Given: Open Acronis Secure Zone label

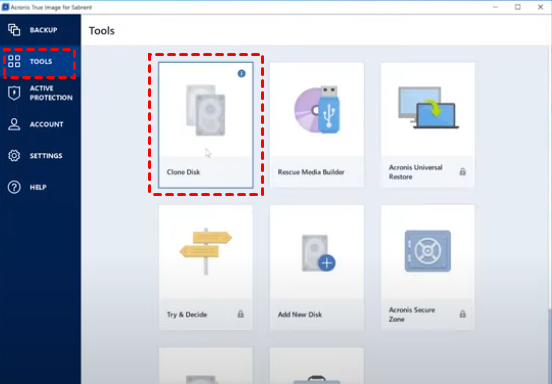Looking at the screenshot, I should coord(412,314).
